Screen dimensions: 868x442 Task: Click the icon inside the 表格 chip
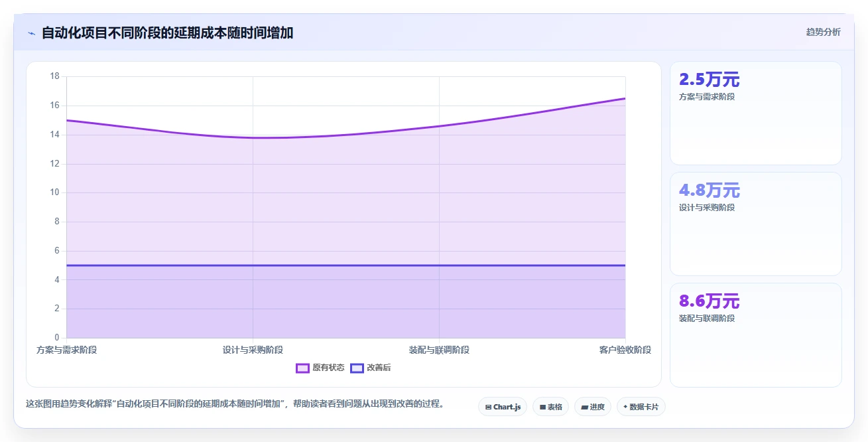pos(542,407)
